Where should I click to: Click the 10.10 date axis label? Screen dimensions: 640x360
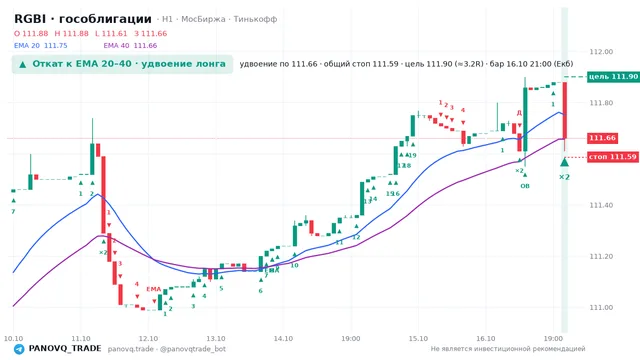coord(13,339)
